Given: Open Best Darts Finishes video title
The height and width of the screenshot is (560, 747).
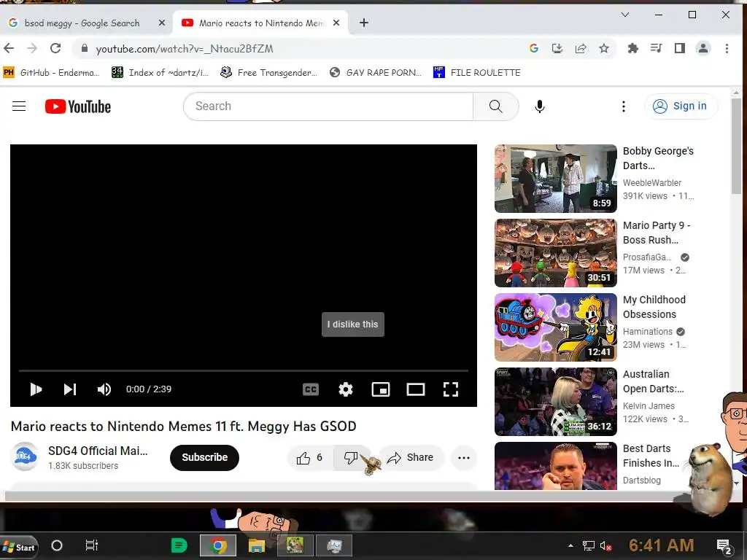Looking at the screenshot, I should coord(651,456).
